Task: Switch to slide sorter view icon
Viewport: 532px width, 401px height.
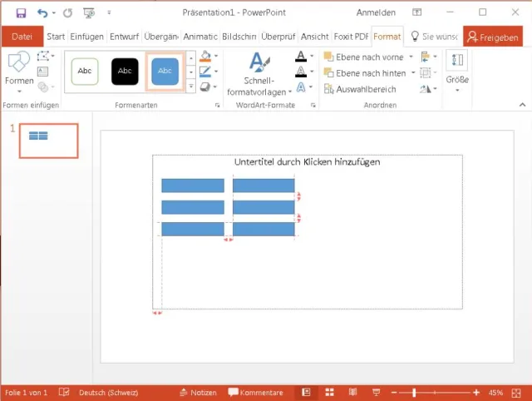Action: coord(329,392)
